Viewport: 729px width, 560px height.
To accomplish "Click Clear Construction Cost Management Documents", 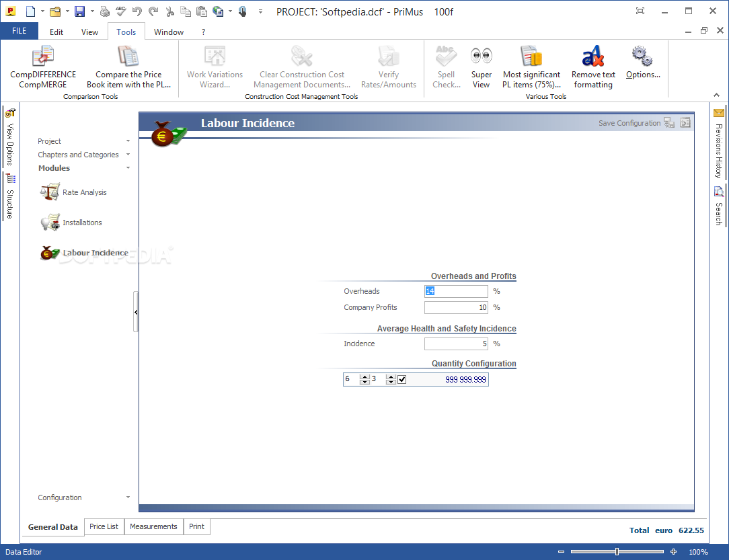I will [x=302, y=67].
